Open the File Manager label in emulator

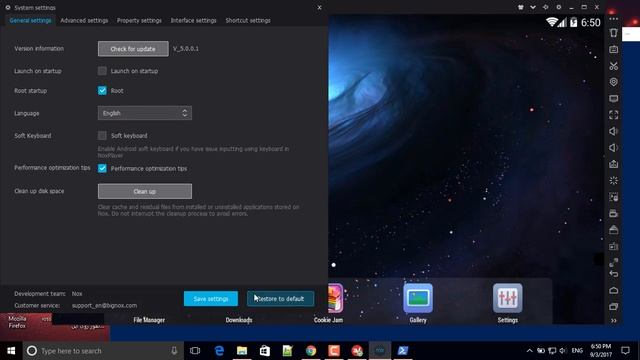[149, 320]
